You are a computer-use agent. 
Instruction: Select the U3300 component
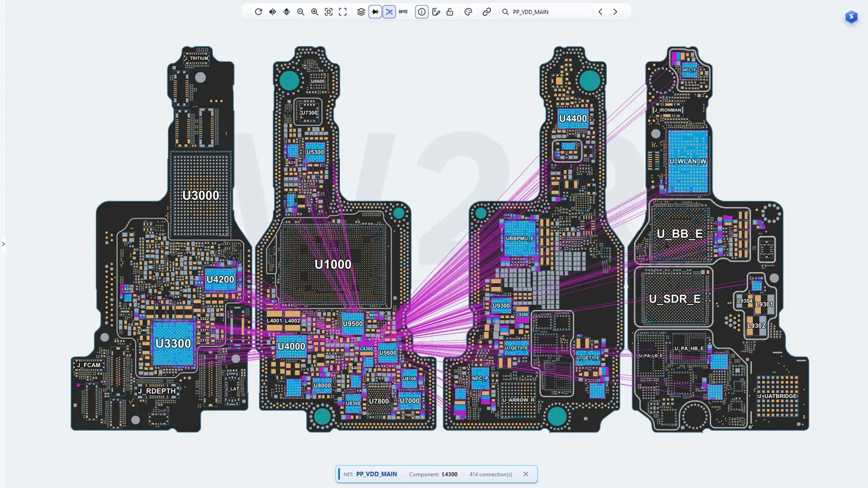[x=173, y=343]
